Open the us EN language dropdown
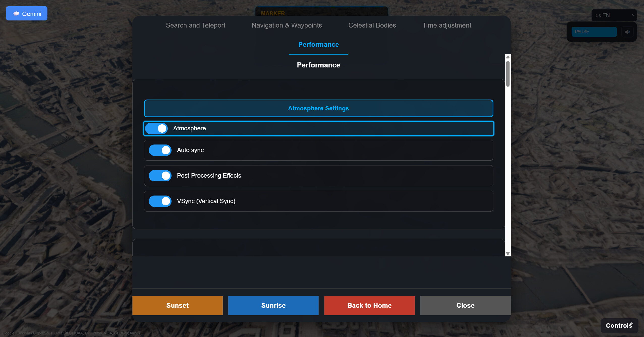Image resolution: width=644 pixels, height=337 pixels. coord(614,15)
